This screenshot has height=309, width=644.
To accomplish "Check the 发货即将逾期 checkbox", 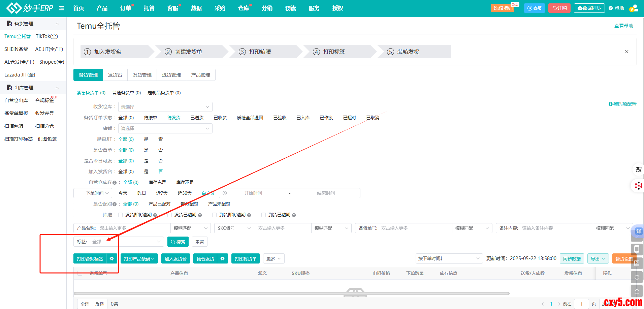I will click(120, 215).
